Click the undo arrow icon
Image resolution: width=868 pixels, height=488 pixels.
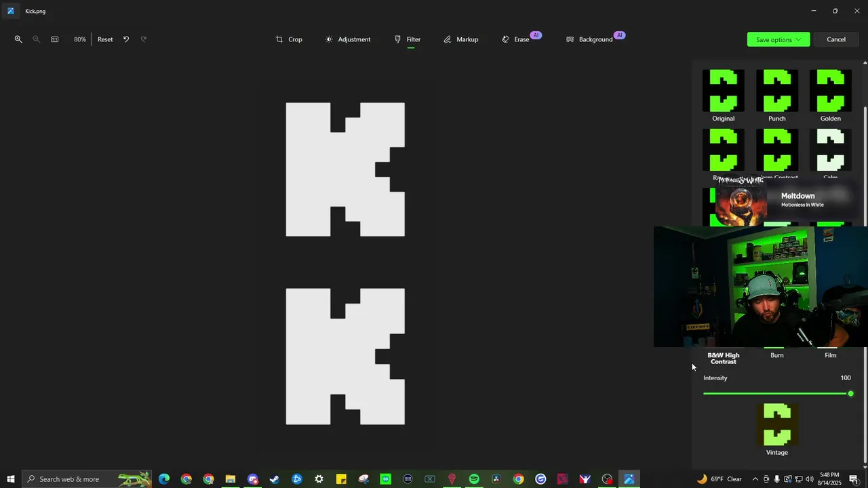(126, 39)
